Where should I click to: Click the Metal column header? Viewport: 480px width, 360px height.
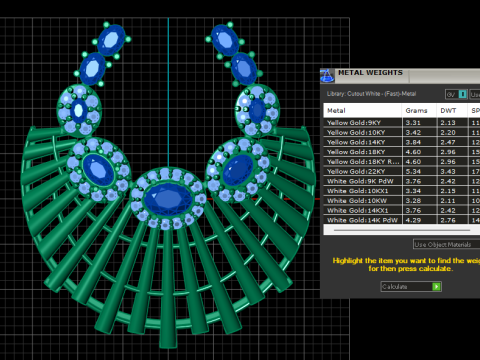(362, 110)
